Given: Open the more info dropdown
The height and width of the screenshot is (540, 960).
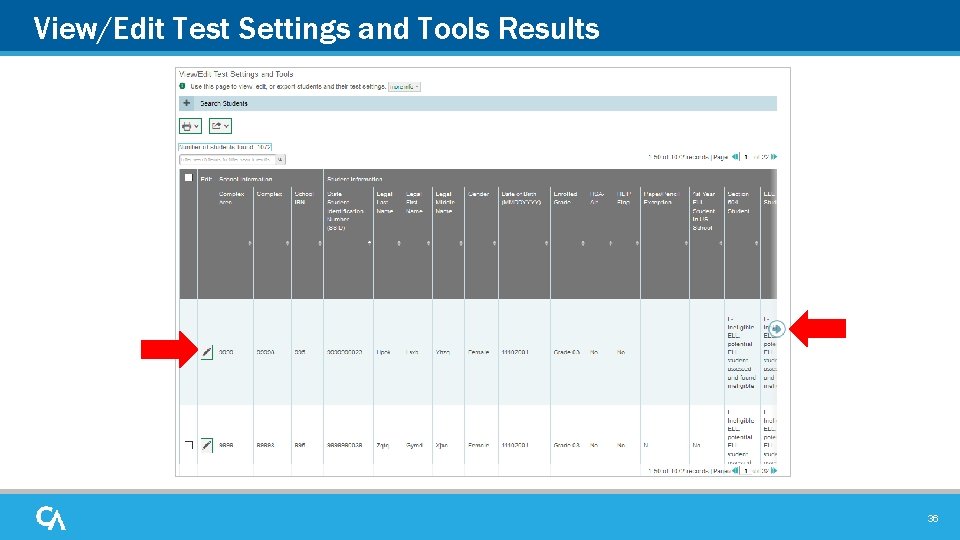Looking at the screenshot, I should 404,87.
